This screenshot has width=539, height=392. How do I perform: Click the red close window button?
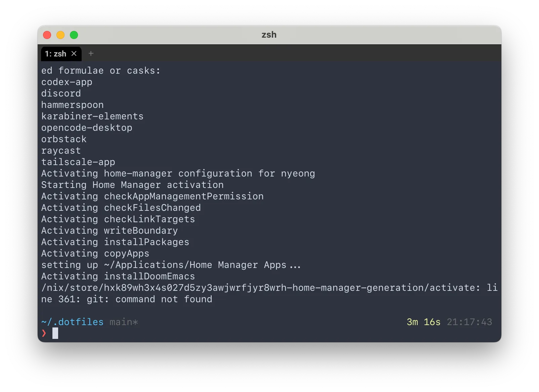coord(47,35)
